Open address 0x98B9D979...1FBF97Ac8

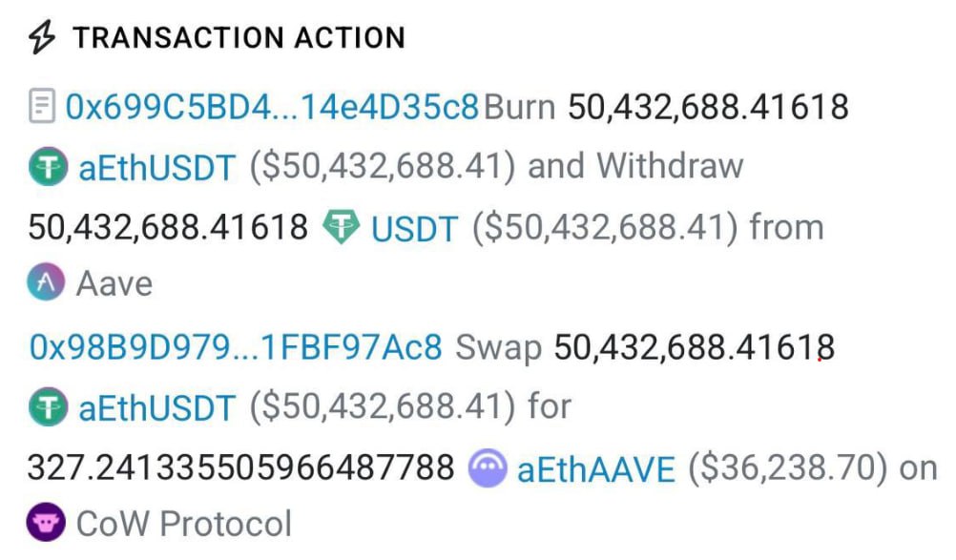(236, 347)
